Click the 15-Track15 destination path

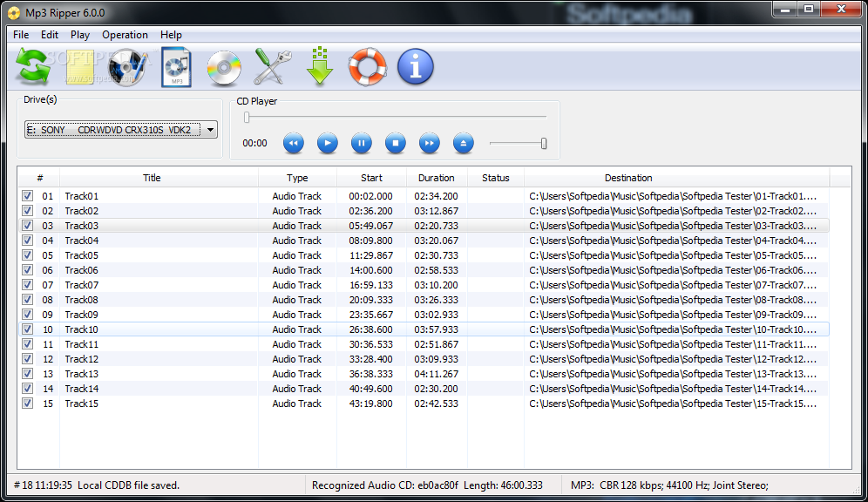click(673, 404)
